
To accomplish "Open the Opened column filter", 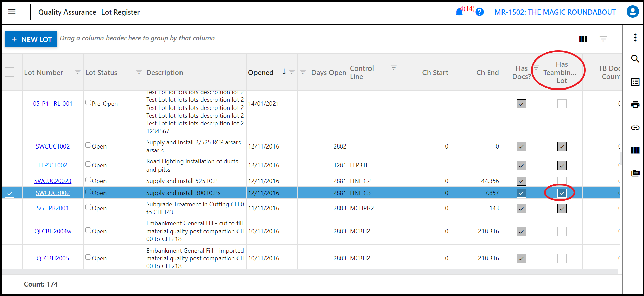I will pos(292,72).
